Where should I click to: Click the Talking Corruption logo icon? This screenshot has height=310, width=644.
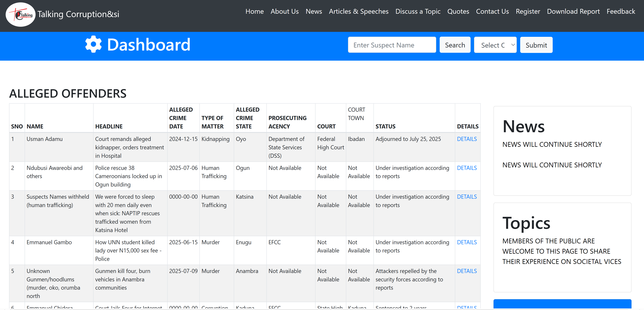pyautogui.click(x=21, y=15)
